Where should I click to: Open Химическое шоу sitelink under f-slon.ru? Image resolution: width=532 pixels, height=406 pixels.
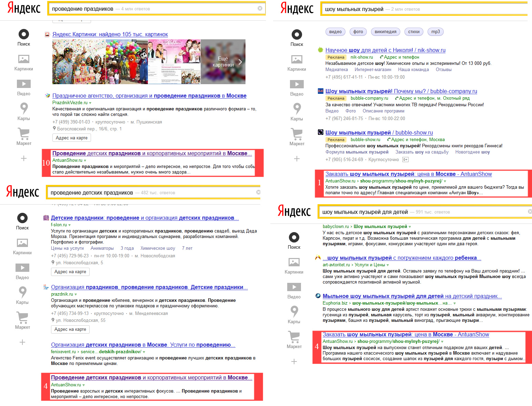click(158, 248)
